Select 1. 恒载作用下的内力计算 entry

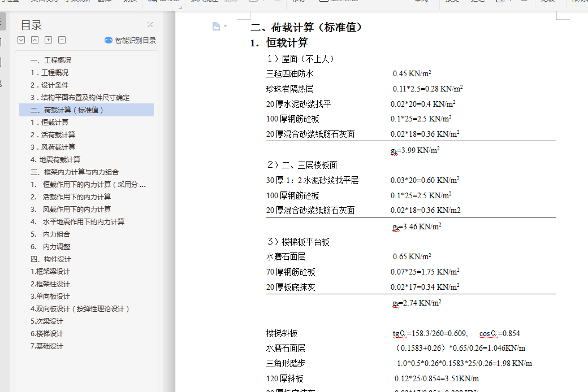coord(88,184)
